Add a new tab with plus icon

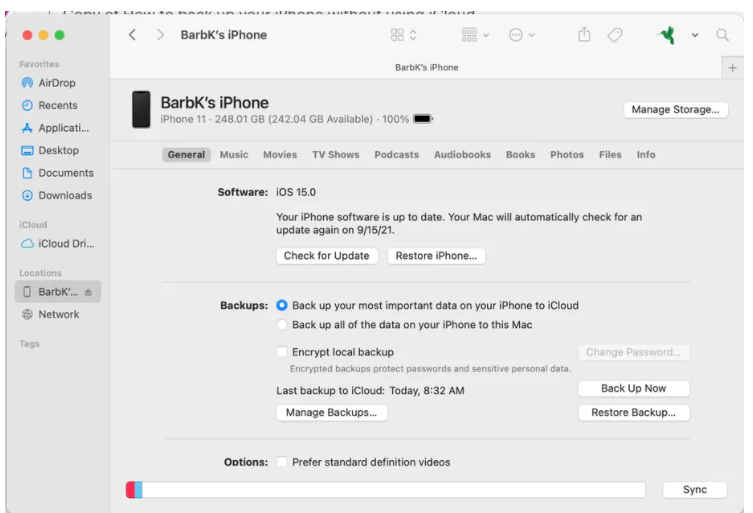[x=732, y=67]
